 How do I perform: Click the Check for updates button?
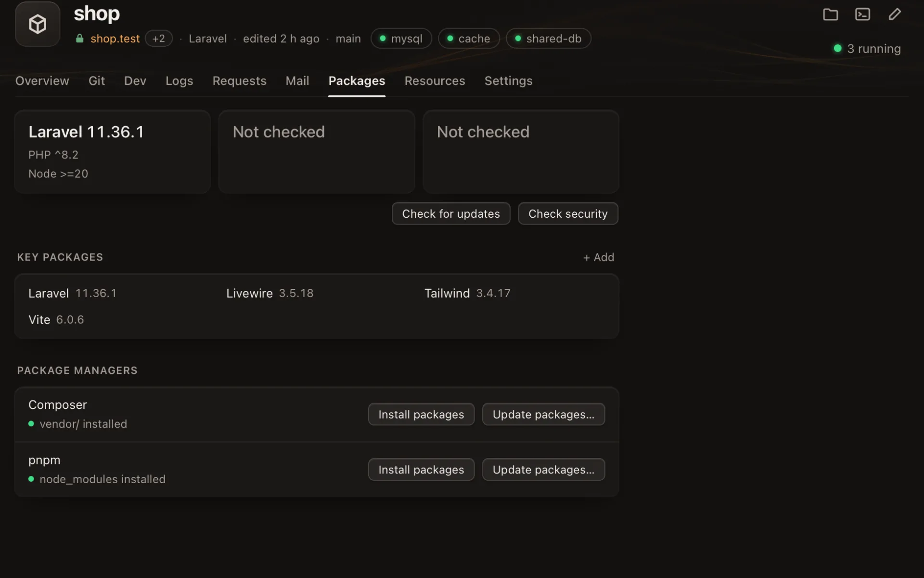click(x=451, y=213)
